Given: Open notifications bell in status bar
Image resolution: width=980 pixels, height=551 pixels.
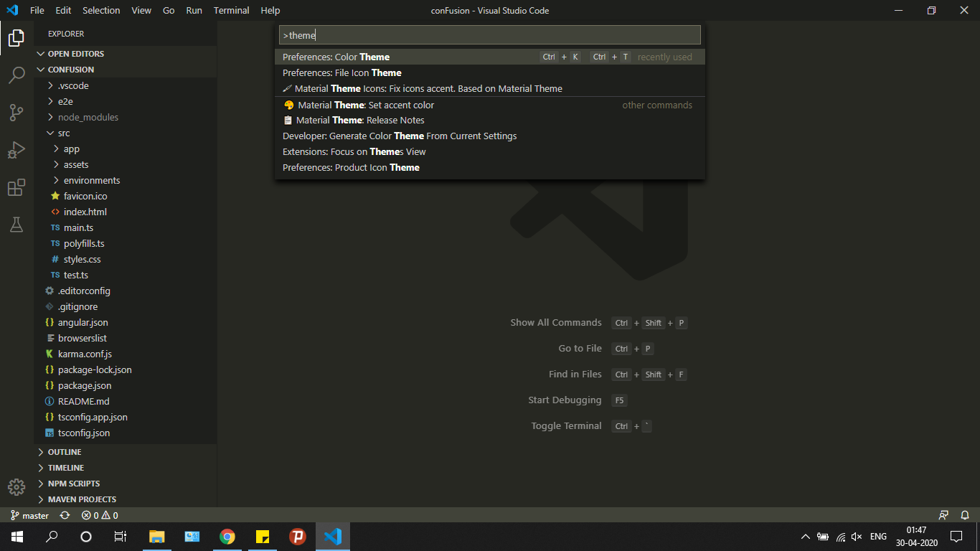Looking at the screenshot, I should 965,515.
